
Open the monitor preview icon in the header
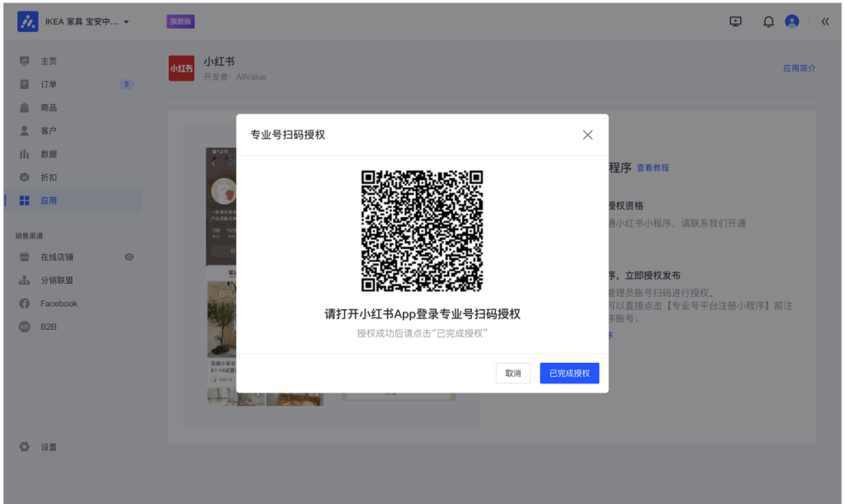pyautogui.click(x=735, y=21)
